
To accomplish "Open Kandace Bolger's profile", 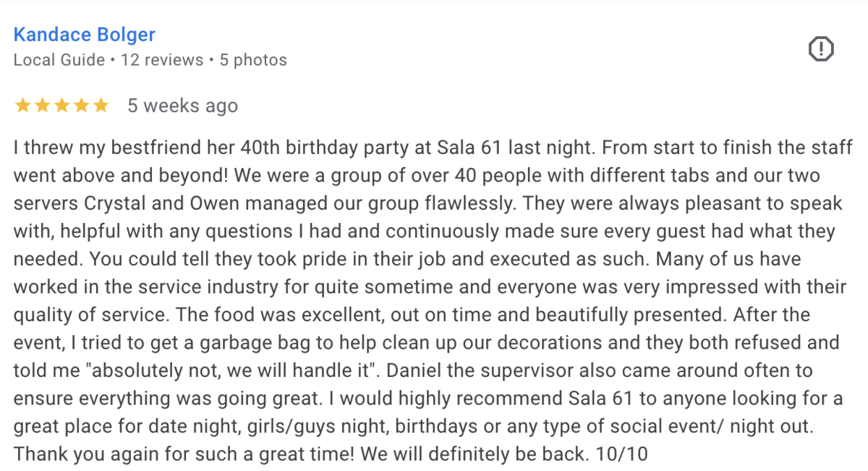I will [x=85, y=35].
